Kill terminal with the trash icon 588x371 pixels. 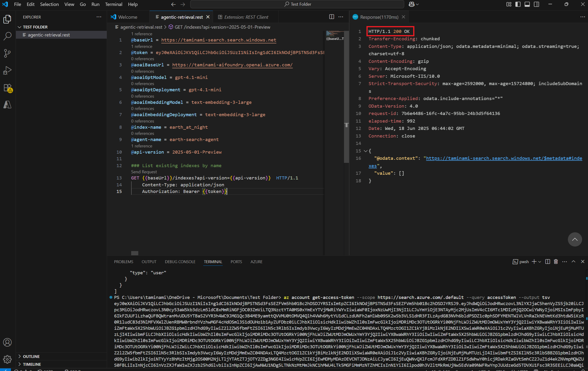click(x=556, y=262)
